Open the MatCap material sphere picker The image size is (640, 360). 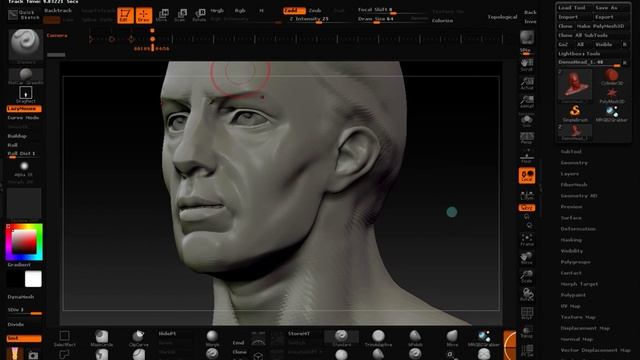tap(25, 76)
